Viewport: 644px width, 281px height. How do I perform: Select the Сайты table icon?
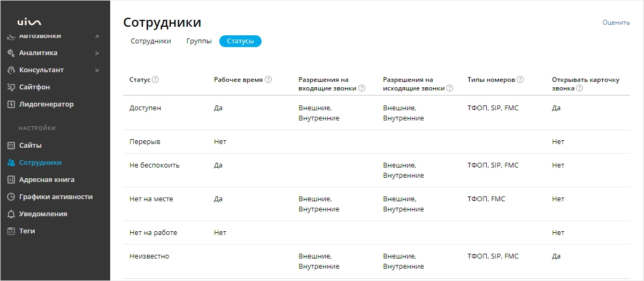(x=11, y=146)
